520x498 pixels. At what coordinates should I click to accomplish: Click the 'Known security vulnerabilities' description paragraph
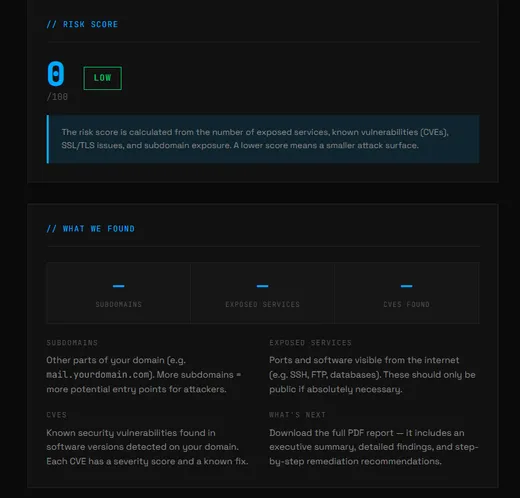coord(147,447)
